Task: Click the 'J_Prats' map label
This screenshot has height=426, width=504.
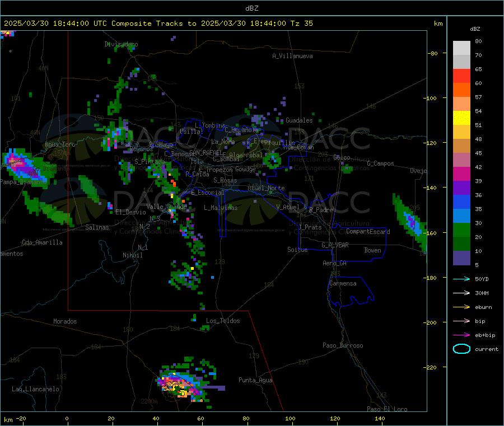Action: 310,227
